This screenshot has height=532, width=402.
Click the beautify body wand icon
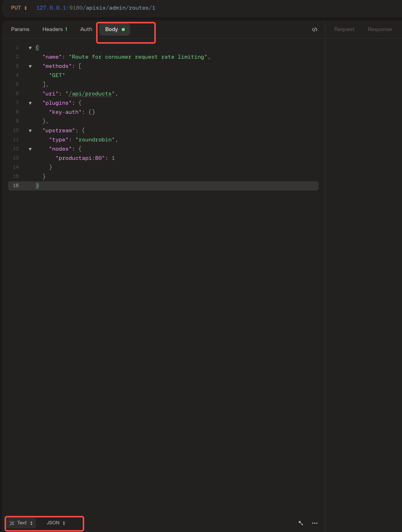(301, 523)
